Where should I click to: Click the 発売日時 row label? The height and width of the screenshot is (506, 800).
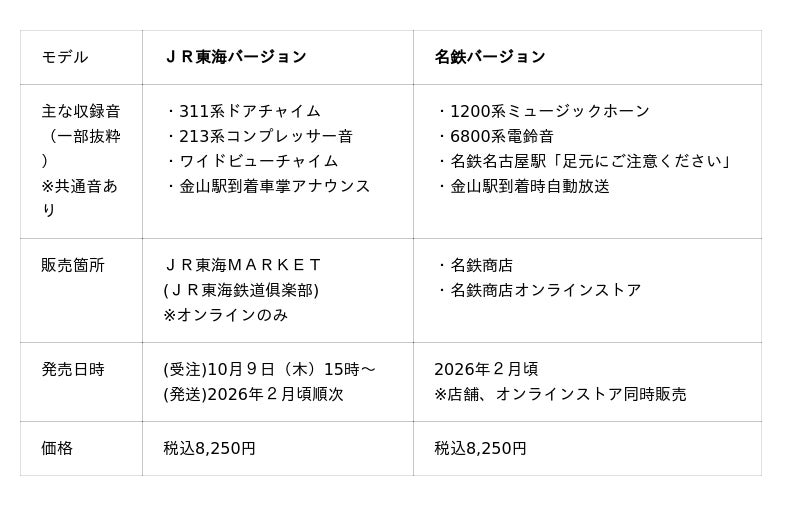[73, 369]
